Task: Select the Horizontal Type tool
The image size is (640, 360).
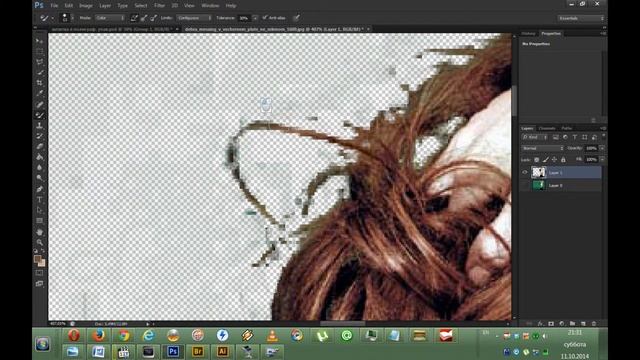Action: click(40, 200)
